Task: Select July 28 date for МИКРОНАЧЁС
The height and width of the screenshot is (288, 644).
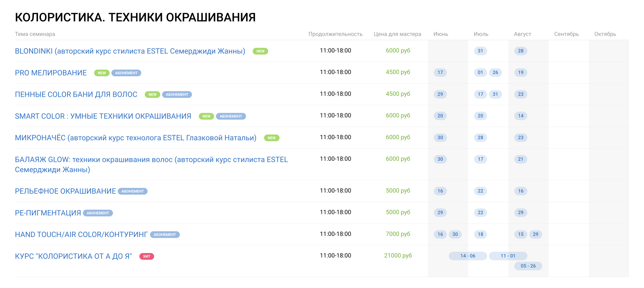Action: point(480,137)
